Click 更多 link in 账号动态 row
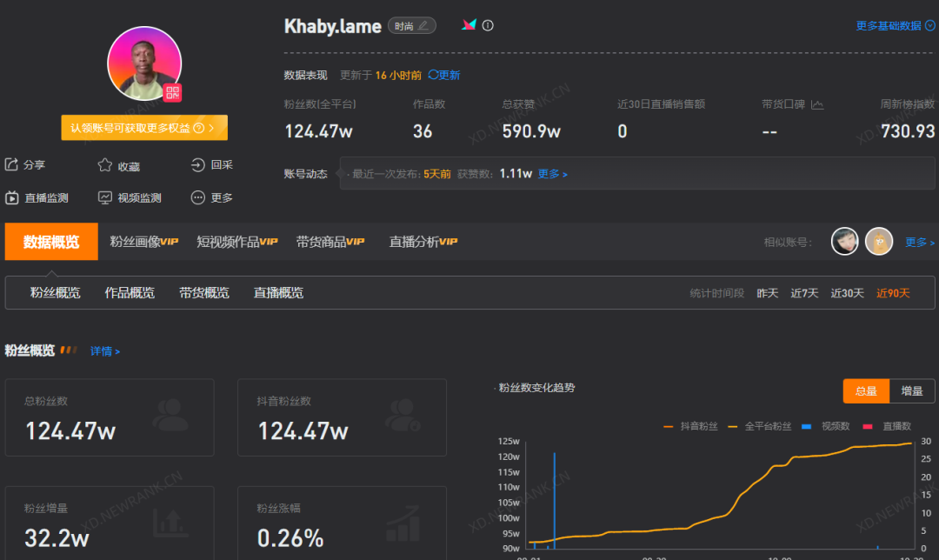The height and width of the screenshot is (560, 939). pyautogui.click(x=552, y=174)
